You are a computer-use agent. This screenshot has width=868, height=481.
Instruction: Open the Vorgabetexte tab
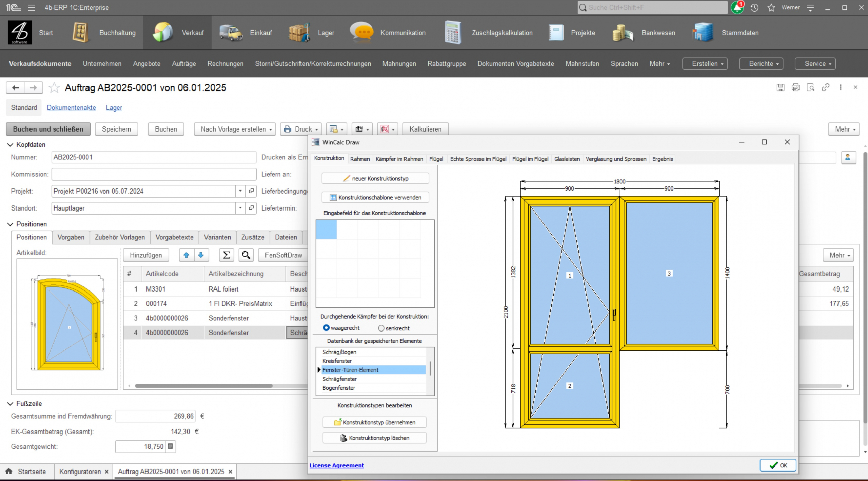coord(174,237)
